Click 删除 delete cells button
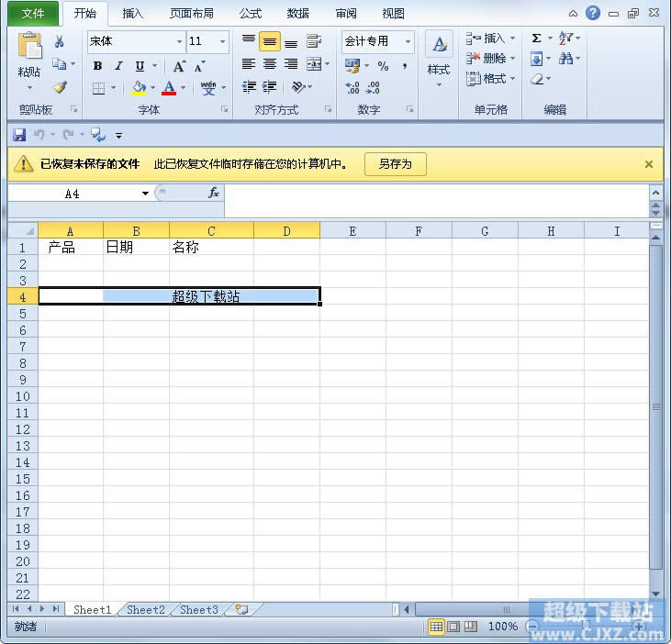 tap(490, 58)
